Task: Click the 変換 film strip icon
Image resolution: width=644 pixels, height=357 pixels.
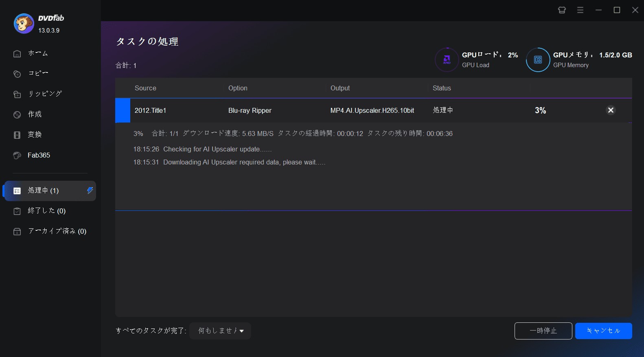Action: (x=17, y=135)
